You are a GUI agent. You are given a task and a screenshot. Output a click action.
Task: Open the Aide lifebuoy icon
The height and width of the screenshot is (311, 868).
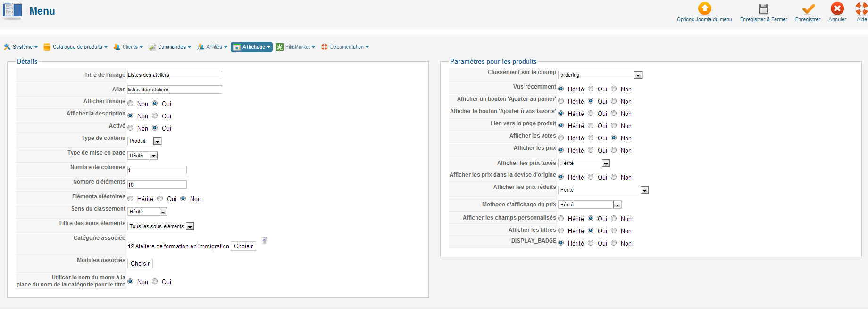point(861,8)
